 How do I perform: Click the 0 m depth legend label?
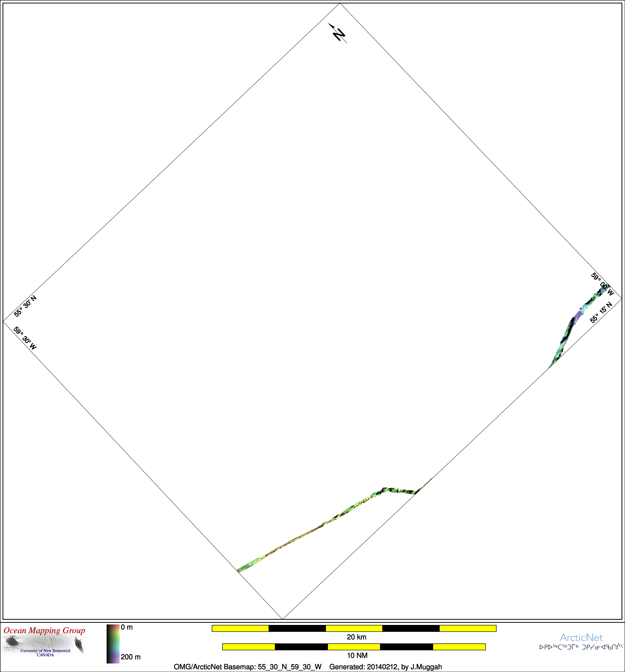(127, 627)
